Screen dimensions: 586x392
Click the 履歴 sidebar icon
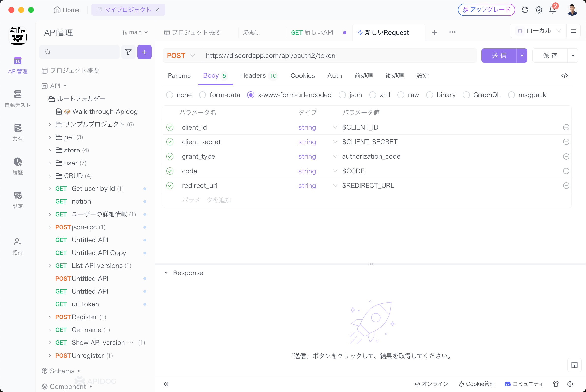[17, 166]
